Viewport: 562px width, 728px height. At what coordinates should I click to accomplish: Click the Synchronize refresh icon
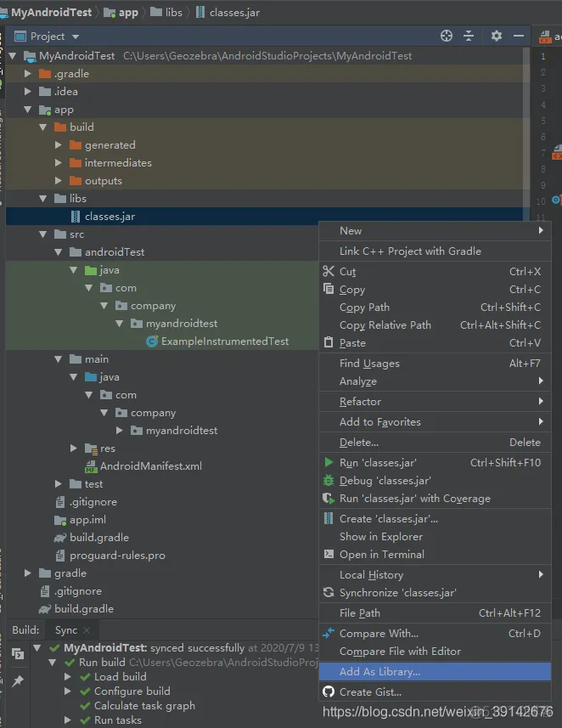(x=328, y=592)
